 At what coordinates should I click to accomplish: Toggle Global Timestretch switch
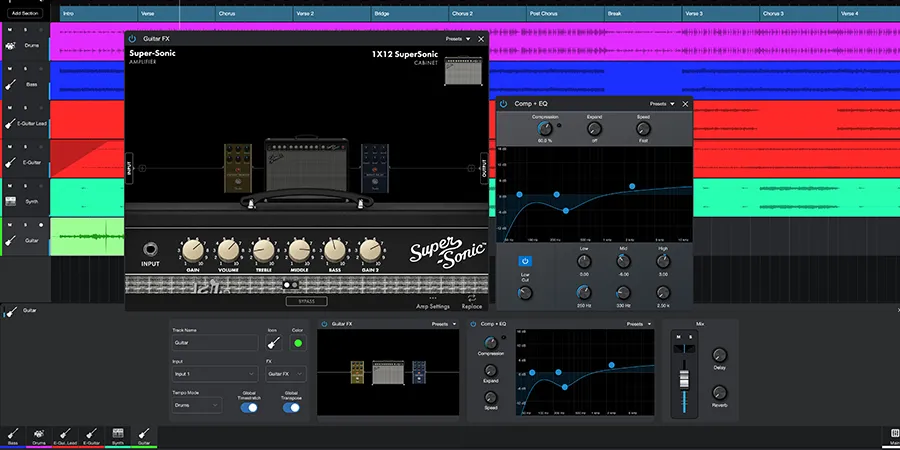(249, 408)
